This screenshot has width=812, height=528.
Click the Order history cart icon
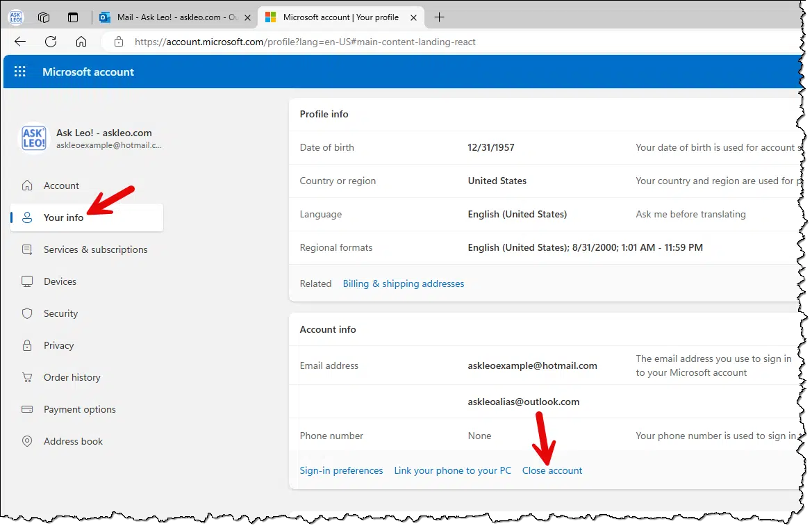[x=27, y=378]
